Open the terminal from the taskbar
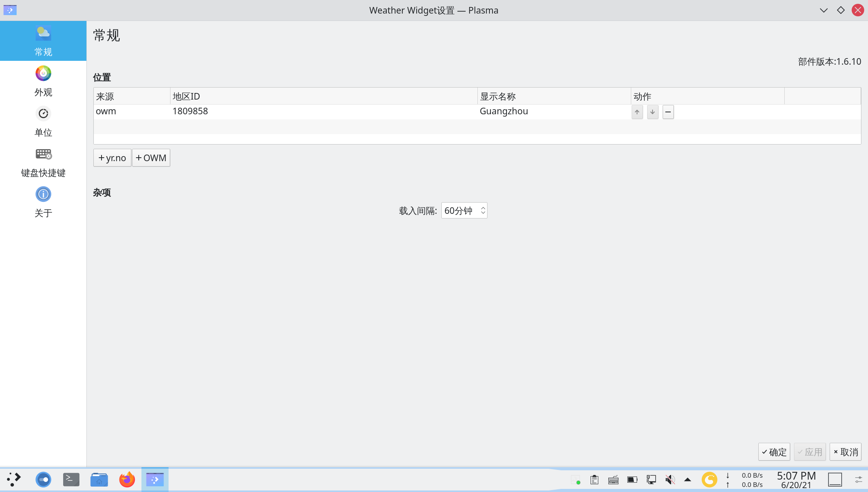The height and width of the screenshot is (492, 868). coord(71,479)
